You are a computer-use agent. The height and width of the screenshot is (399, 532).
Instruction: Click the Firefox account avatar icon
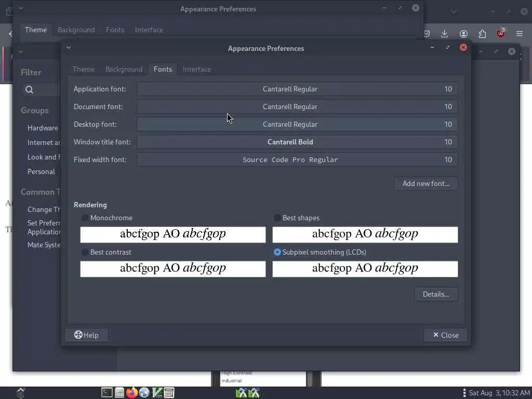coord(463,34)
